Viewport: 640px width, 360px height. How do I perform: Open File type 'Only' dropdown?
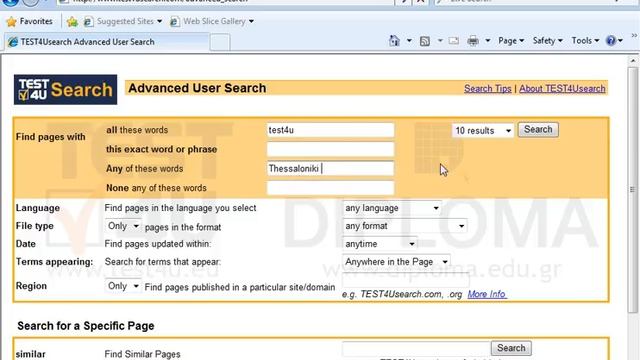click(x=123, y=226)
